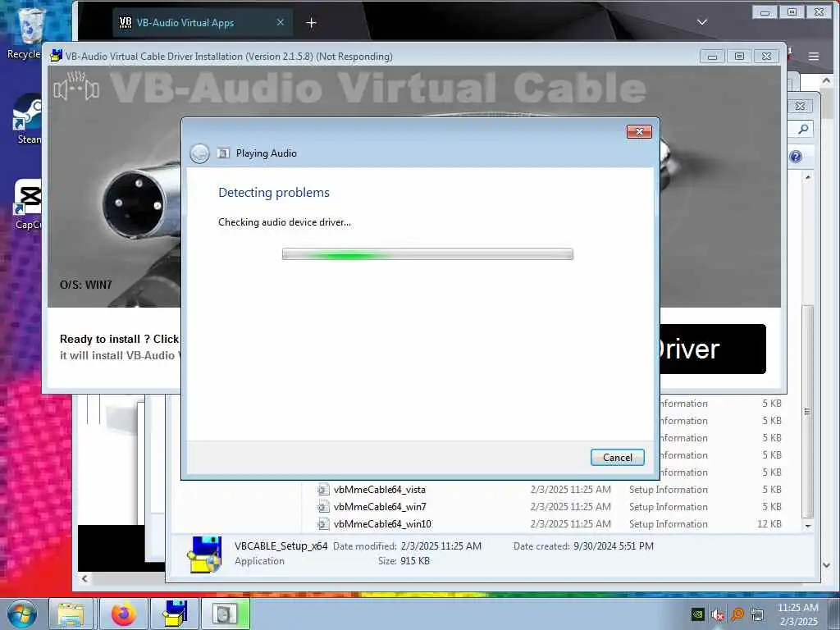Screen dimensions: 840x630
Task: Click the network tray icon
Action: coord(757,614)
